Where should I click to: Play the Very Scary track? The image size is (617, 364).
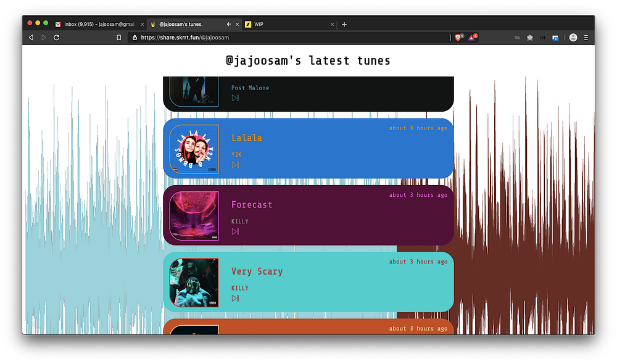point(235,298)
